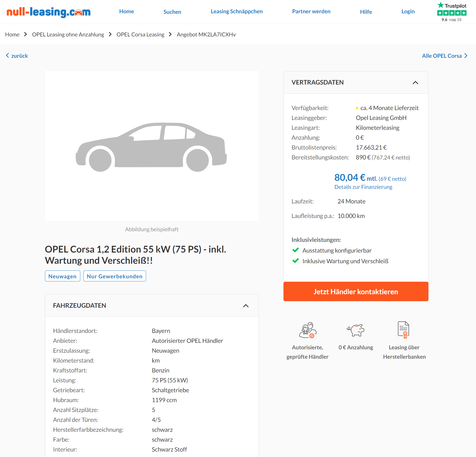This screenshot has height=457, width=476.
Task: Click the Schaltgetriebe value
Action: click(170, 390)
